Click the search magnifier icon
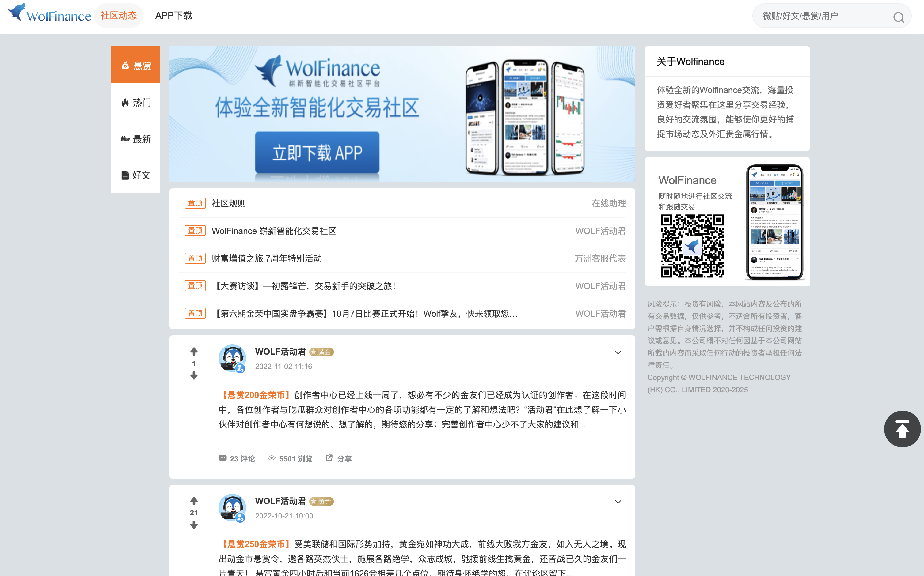Screen dimensions: 924x576 point(898,17)
